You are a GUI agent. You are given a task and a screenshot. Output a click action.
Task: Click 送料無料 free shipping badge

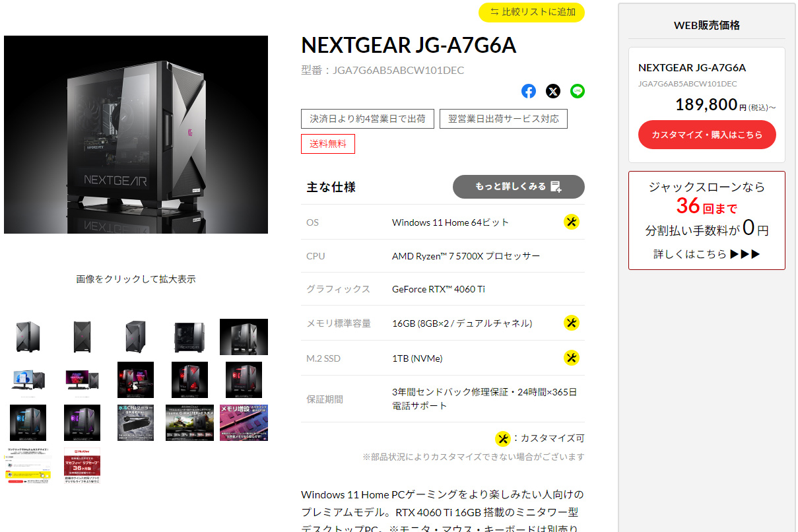coord(328,144)
